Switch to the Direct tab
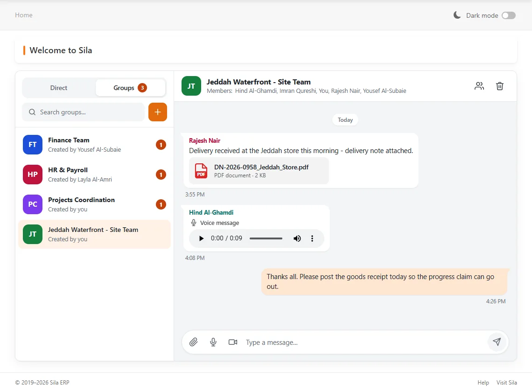The image size is (532, 392). tap(59, 88)
